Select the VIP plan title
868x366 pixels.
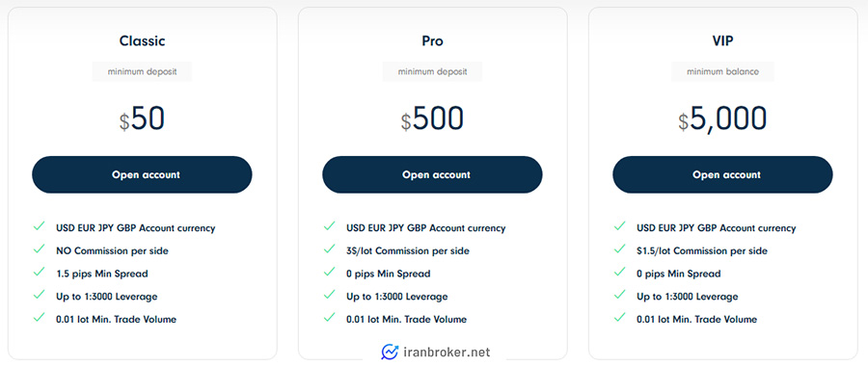[x=722, y=40]
